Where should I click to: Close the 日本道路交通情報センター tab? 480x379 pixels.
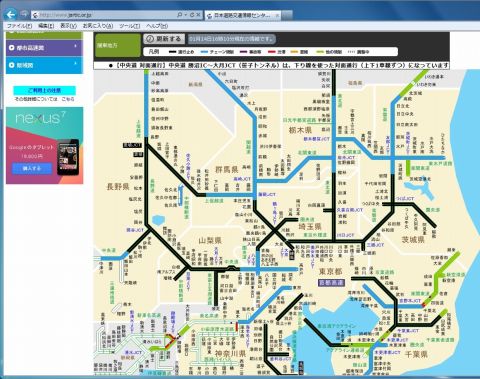point(277,15)
